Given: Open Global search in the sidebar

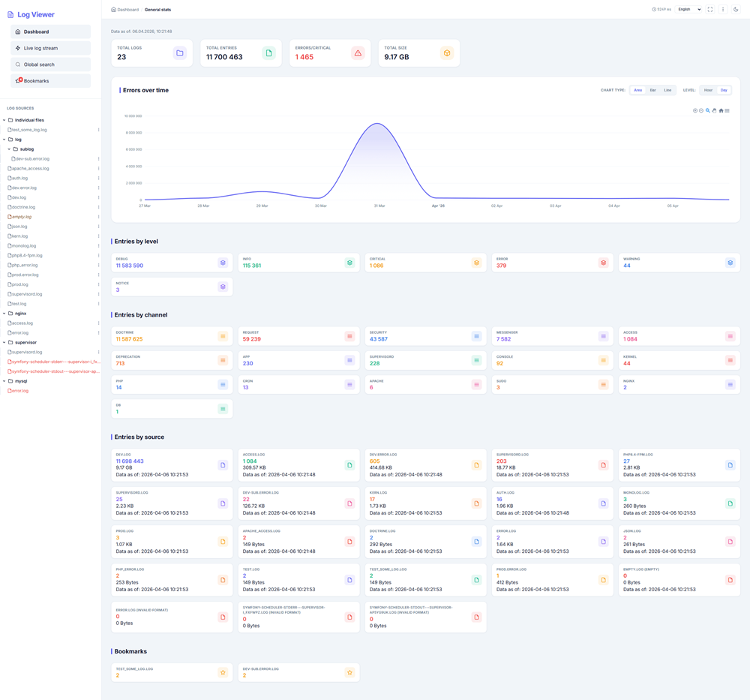Looking at the screenshot, I should 51,65.
